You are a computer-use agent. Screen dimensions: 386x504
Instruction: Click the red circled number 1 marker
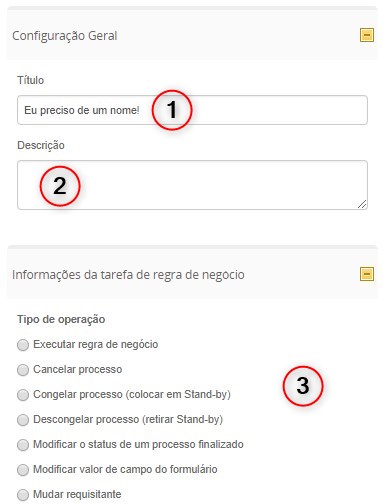pyautogui.click(x=172, y=110)
